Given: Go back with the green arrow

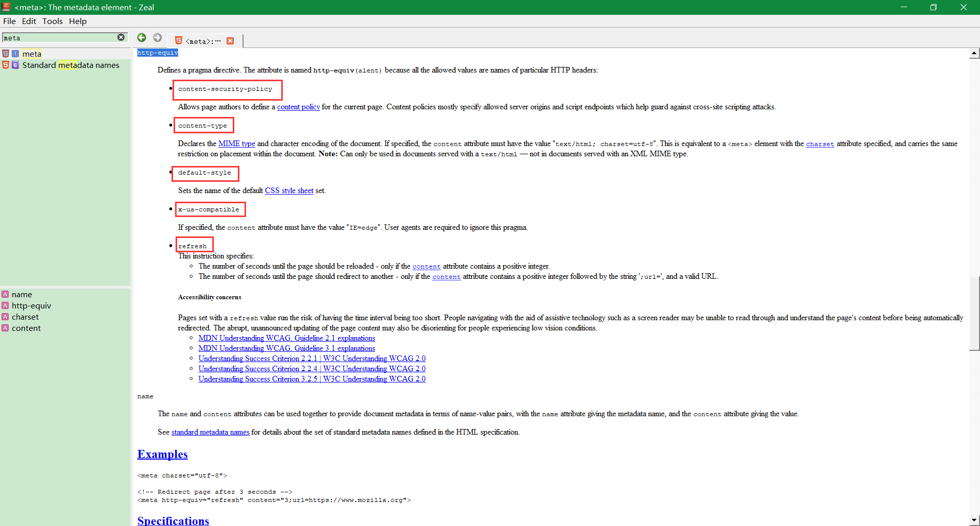Looking at the screenshot, I should point(142,37).
